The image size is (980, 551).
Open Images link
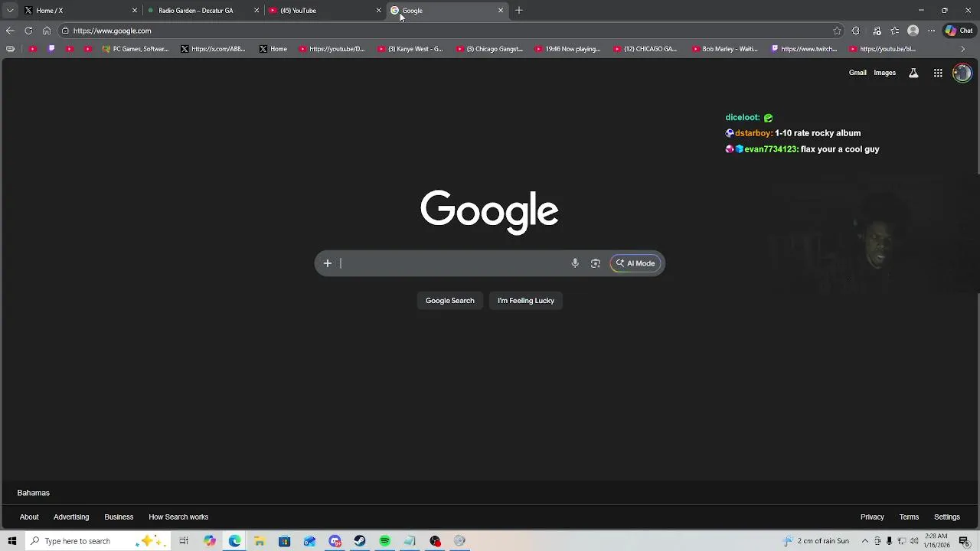[884, 73]
